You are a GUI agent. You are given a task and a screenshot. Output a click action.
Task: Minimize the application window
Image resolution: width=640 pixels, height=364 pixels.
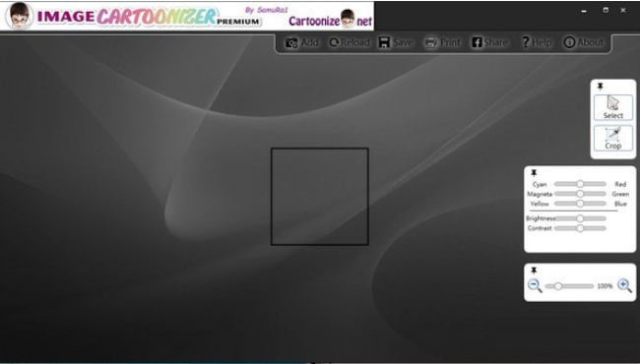584,11
